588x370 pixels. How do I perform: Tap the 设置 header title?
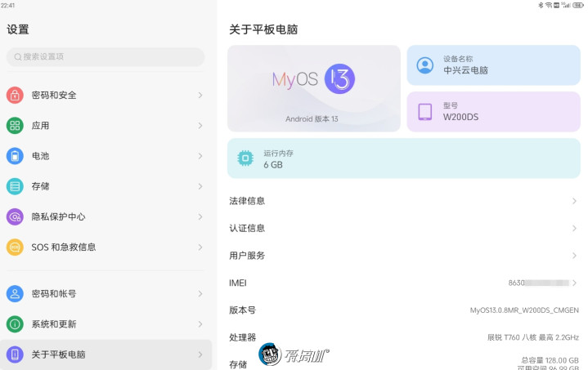(18, 29)
